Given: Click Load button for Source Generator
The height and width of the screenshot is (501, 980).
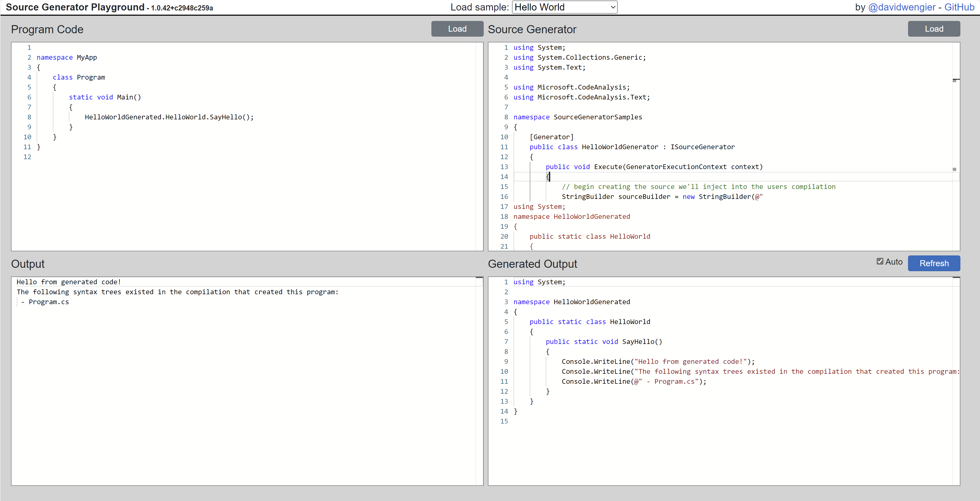Looking at the screenshot, I should click(x=934, y=29).
